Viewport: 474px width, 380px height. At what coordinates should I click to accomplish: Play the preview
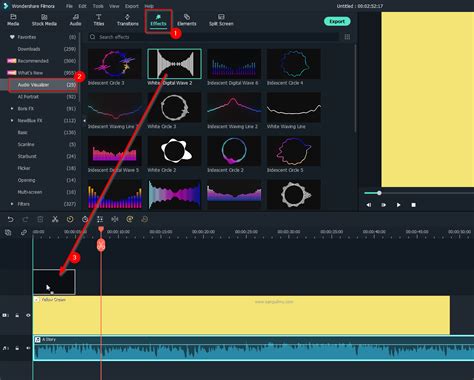tap(398, 205)
